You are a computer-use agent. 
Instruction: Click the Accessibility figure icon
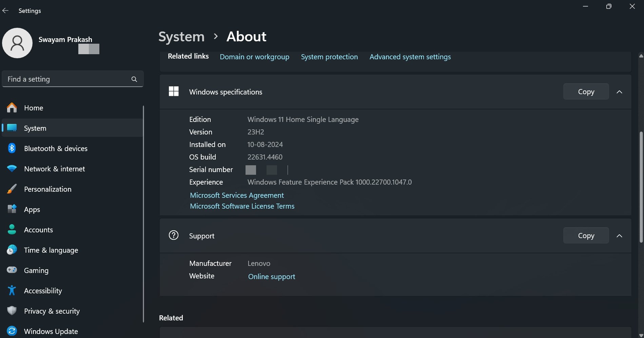pos(12,290)
